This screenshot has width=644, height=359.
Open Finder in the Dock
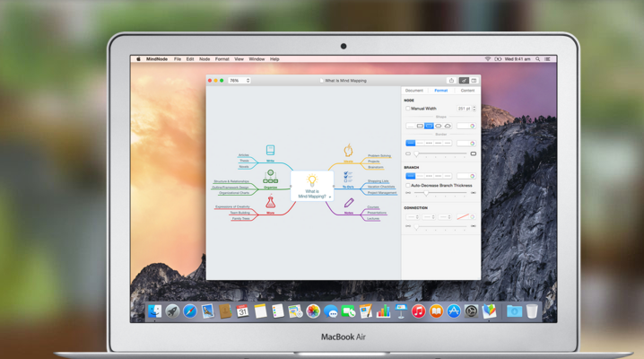[154, 311]
